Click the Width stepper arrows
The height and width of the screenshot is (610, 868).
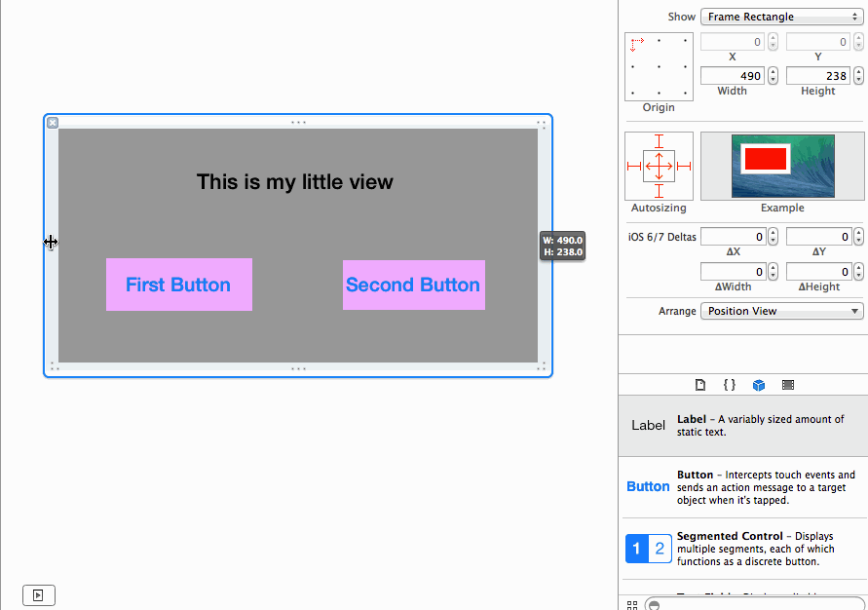(x=773, y=76)
